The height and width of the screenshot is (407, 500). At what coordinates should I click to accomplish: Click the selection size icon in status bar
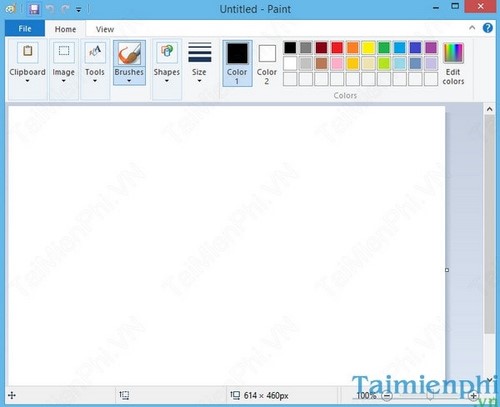(124, 395)
